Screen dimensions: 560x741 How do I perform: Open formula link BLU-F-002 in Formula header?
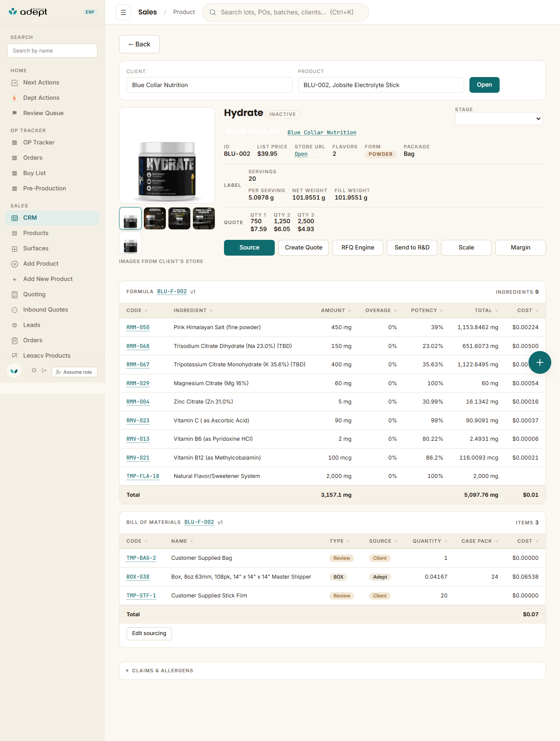tap(172, 291)
